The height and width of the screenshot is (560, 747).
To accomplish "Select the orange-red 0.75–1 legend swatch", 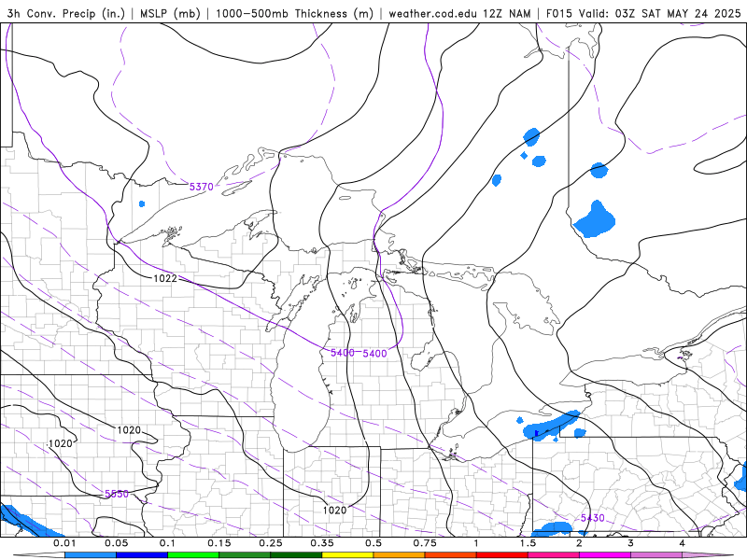I will click(451, 555).
